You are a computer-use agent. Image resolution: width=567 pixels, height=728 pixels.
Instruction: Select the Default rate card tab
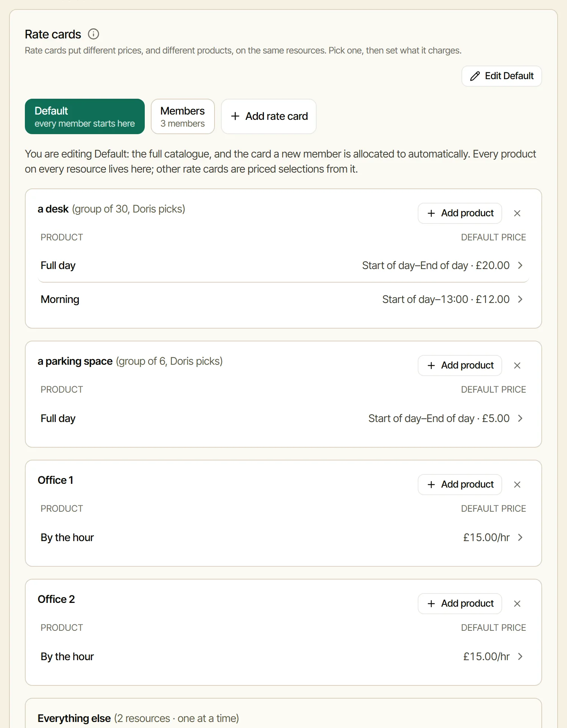[85, 116]
